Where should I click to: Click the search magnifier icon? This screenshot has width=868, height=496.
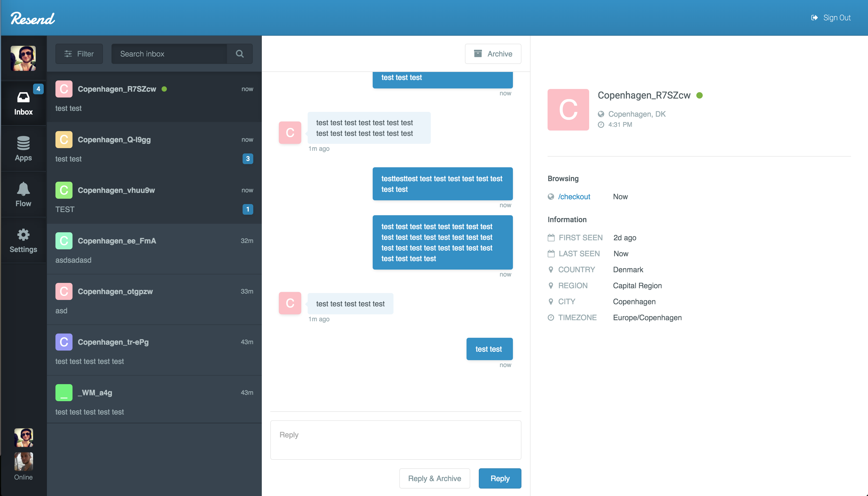point(240,54)
